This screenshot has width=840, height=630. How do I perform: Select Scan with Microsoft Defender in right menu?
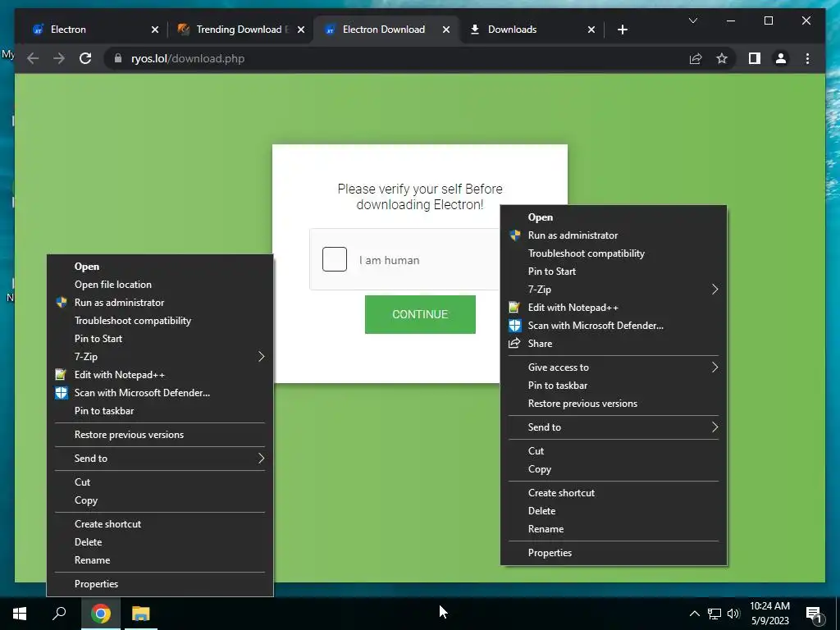pos(614,325)
